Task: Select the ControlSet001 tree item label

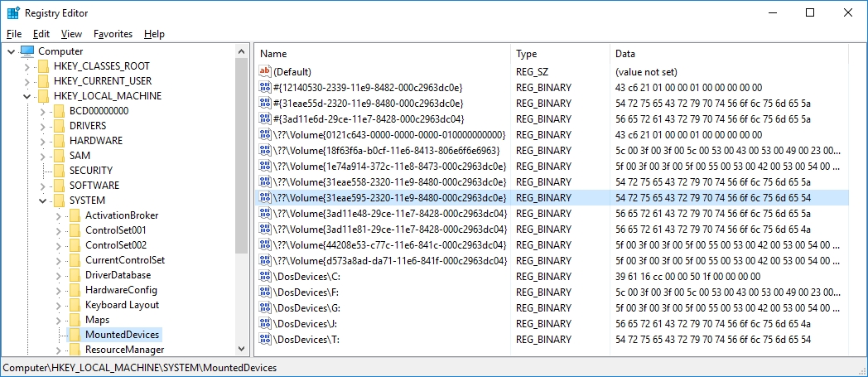Action: click(x=116, y=231)
